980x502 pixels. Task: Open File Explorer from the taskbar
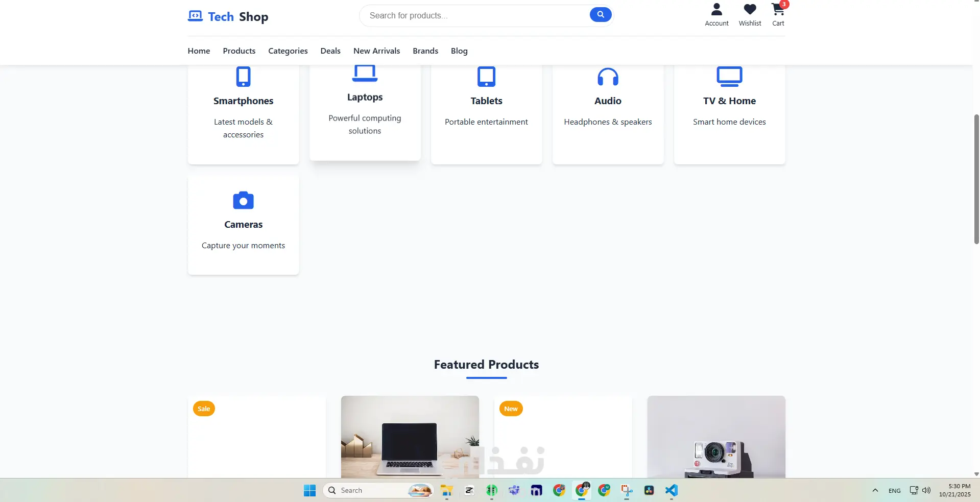(x=447, y=490)
